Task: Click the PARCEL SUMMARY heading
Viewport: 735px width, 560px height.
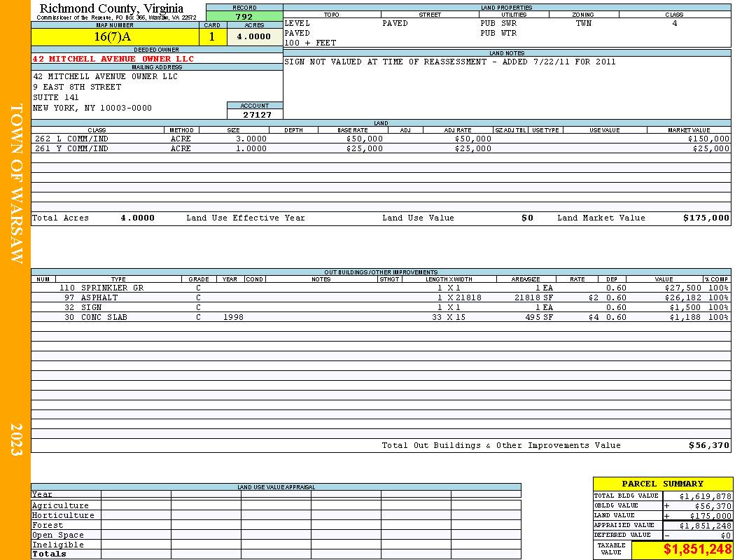Action: [x=662, y=484]
